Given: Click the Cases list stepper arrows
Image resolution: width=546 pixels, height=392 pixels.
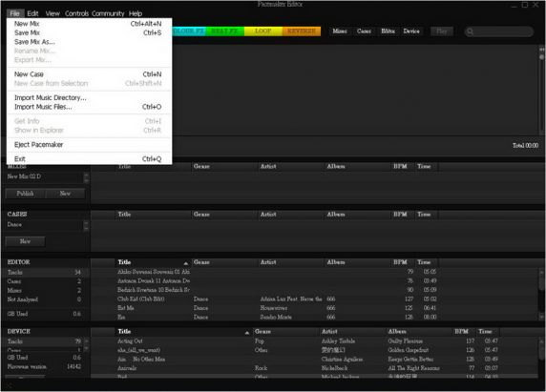Looking at the screenshot, I should 86,225.
